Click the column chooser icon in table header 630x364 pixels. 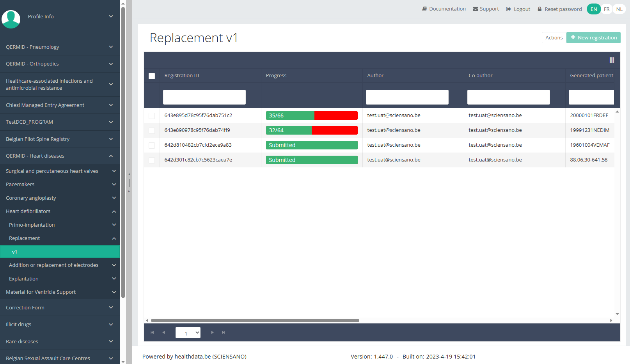tap(612, 60)
